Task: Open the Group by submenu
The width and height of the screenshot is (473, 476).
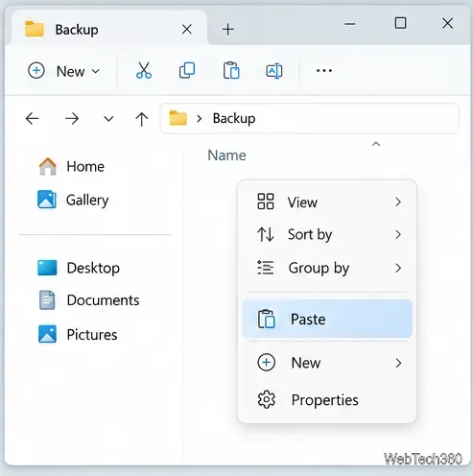Action: (x=327, y=268)
